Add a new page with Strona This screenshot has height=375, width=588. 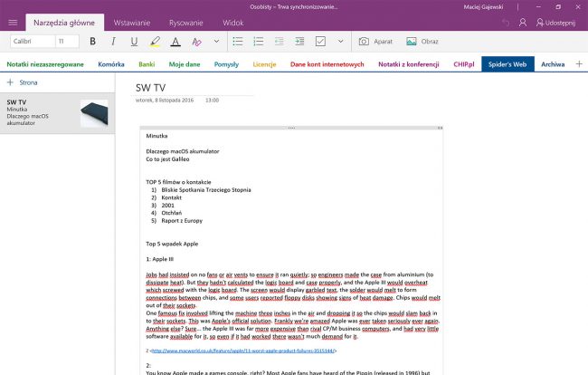(x=22, y=82)
